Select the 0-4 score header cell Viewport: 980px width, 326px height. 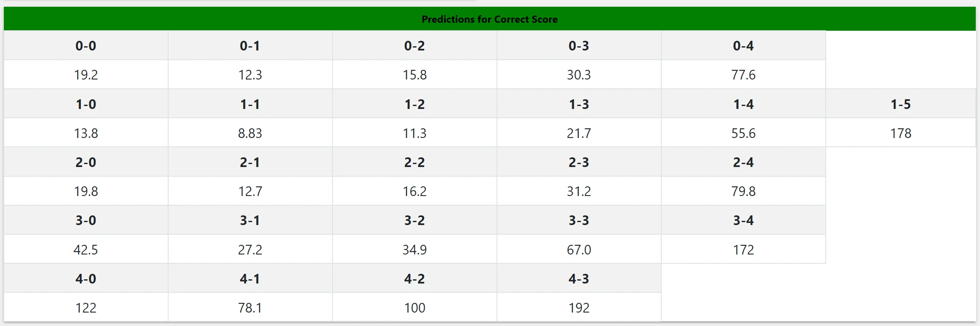coord(743,46)
